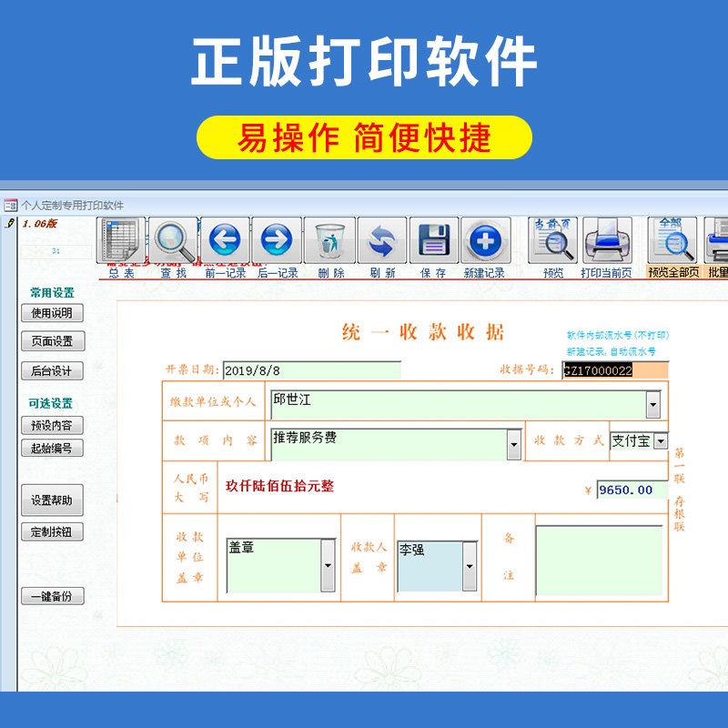Screen dimensions: 728x728
Task: Open the 收款方式 支付宝 dropdown
Action: [x=661, y=440]
